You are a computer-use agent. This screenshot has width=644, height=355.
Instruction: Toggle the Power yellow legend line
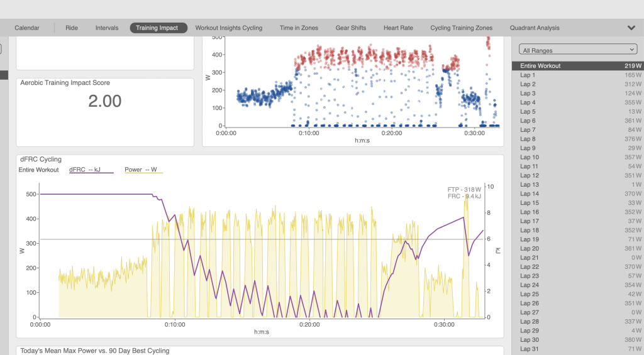tap(144, 170)
